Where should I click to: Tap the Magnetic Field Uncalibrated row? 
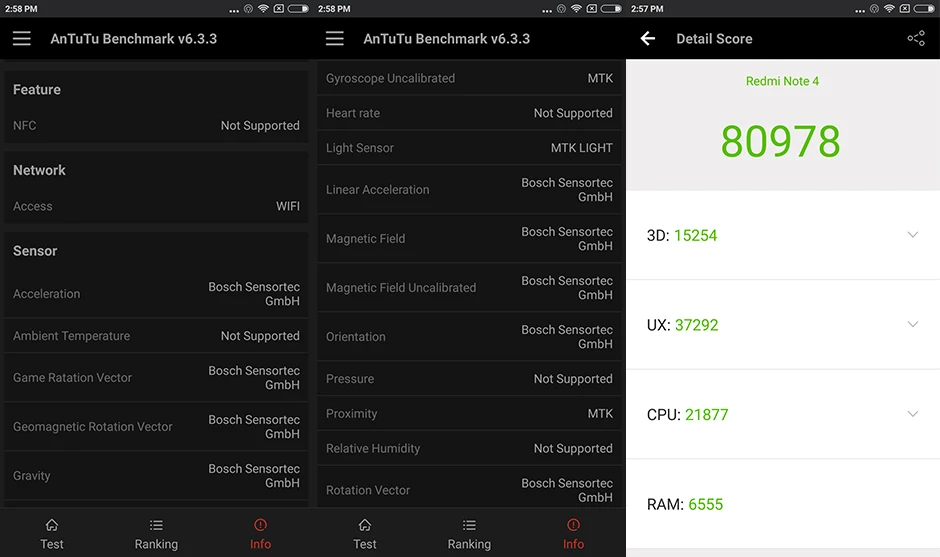pyautogui.click(x=470, y=288)
